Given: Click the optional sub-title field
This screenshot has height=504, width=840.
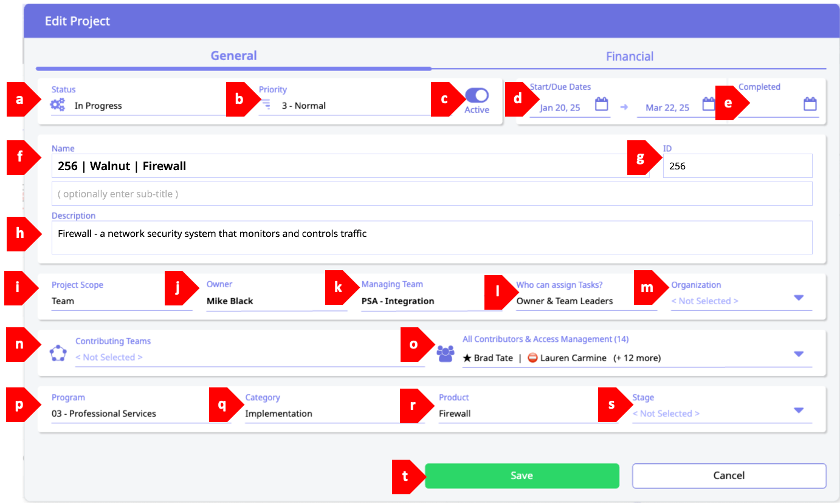Looking at the screenshot, I should point(432,194).
